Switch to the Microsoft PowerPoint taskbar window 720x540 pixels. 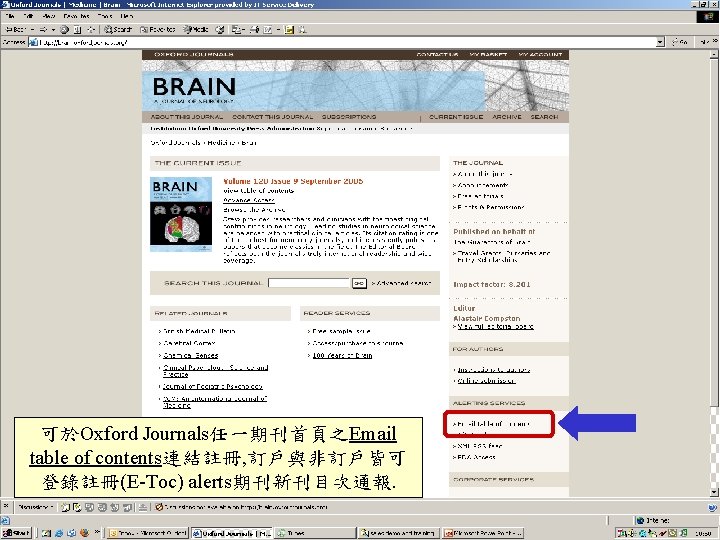point(484,533)
